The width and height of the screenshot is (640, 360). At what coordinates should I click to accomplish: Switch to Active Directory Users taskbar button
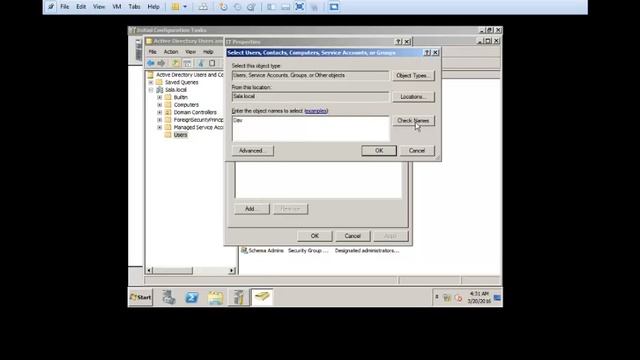pos(262,297)
